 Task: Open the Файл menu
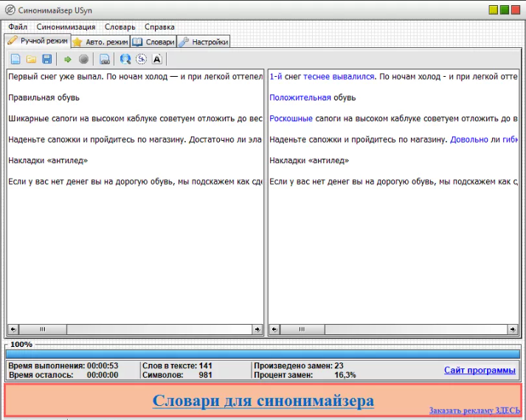tap(18, 27)
